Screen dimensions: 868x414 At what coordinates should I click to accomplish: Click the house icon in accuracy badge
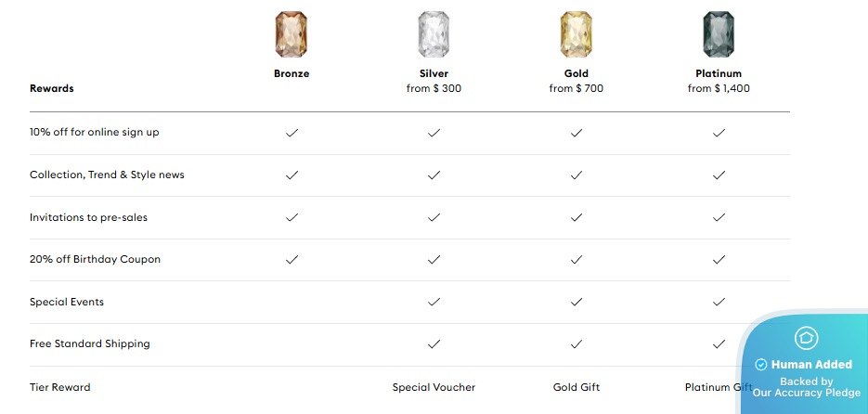click(806, 338)
